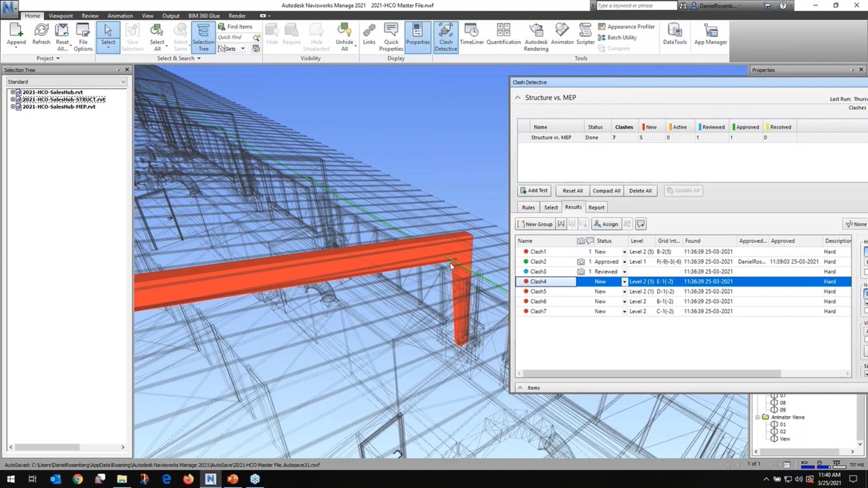Expand the Select & Search ribbon panel
Viewport: 868px width, 488px height.
point(179,58)
